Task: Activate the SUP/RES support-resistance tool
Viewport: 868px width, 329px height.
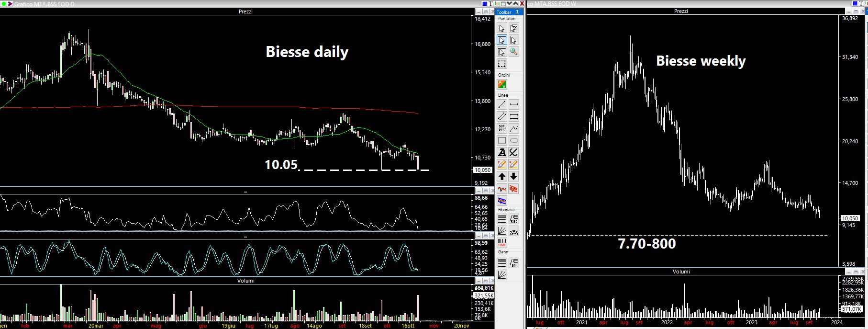Action: (501, 128)
